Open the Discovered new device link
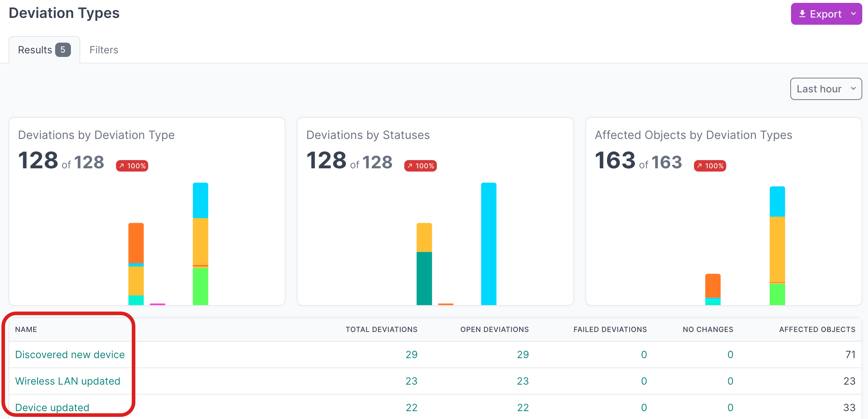The height and width of the screenshot is (419, 868). [70, 355]
